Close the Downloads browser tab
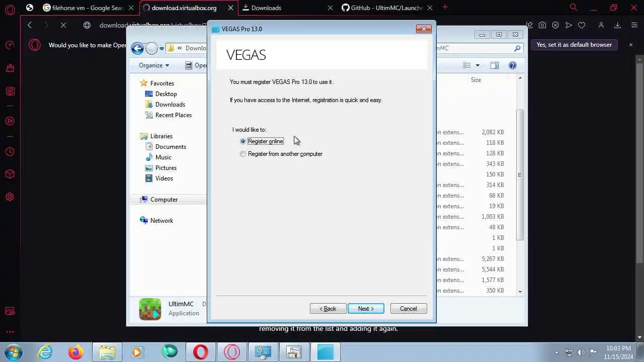 click(x=331, y=8)
